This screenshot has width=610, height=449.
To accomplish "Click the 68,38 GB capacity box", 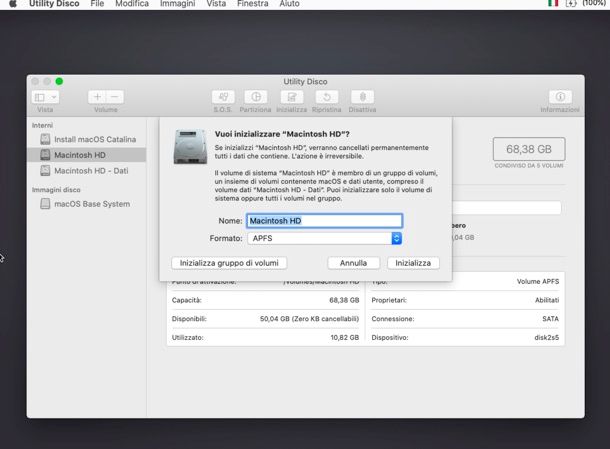I will 529,149.
